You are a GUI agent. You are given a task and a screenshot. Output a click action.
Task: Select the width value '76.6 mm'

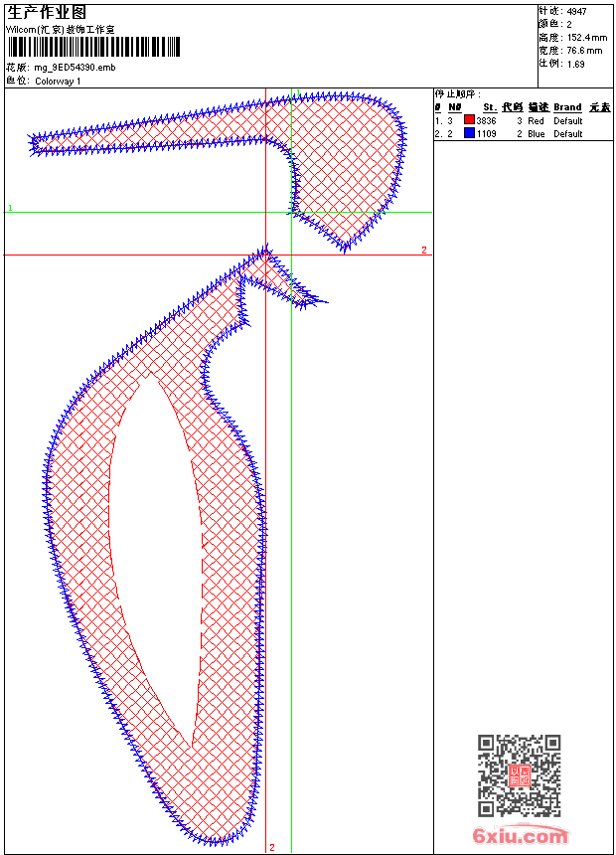point(585,51)
